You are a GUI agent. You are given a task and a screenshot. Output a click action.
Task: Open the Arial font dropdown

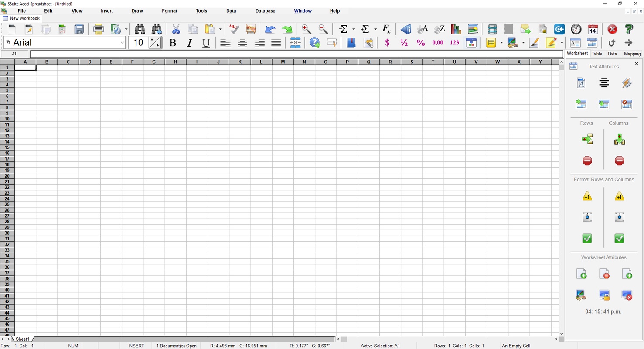click(123, 43)
